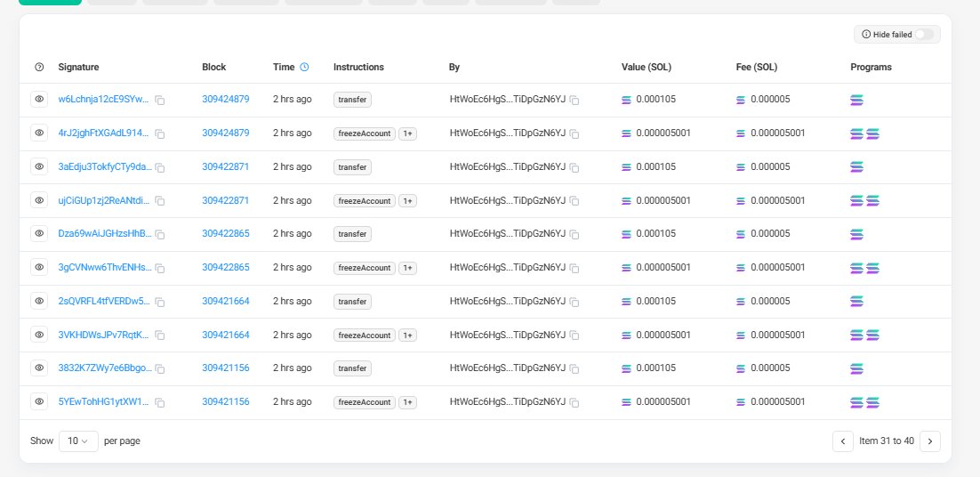This screenshot has height=477, width=980.
Task: Expand 1+ instructions badge in 3gCVNww6ThvENHs row
Action: click(407, 268)
